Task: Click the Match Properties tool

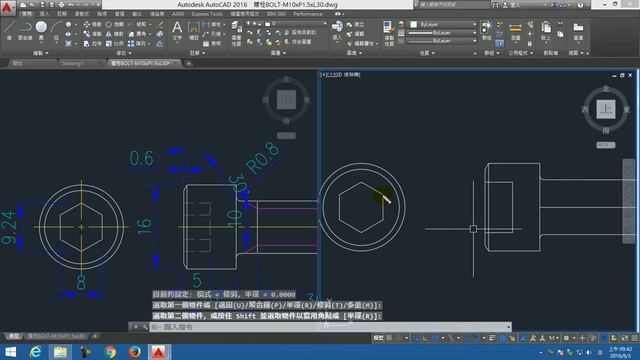Action: pyautogui.click(x=388, y=33)
